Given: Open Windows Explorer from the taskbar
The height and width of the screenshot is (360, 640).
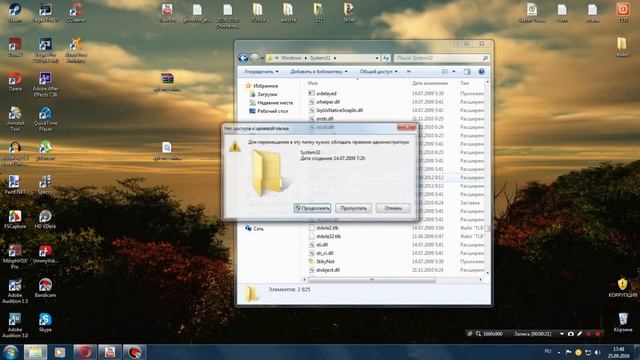Looking at the screenshot, I should click(x=35, y=352).
